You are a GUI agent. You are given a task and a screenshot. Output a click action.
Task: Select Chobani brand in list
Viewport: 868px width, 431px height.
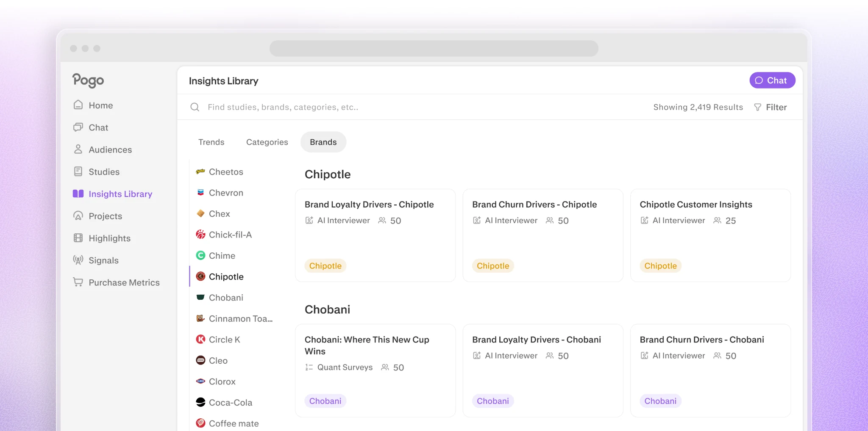pos(220,297)
